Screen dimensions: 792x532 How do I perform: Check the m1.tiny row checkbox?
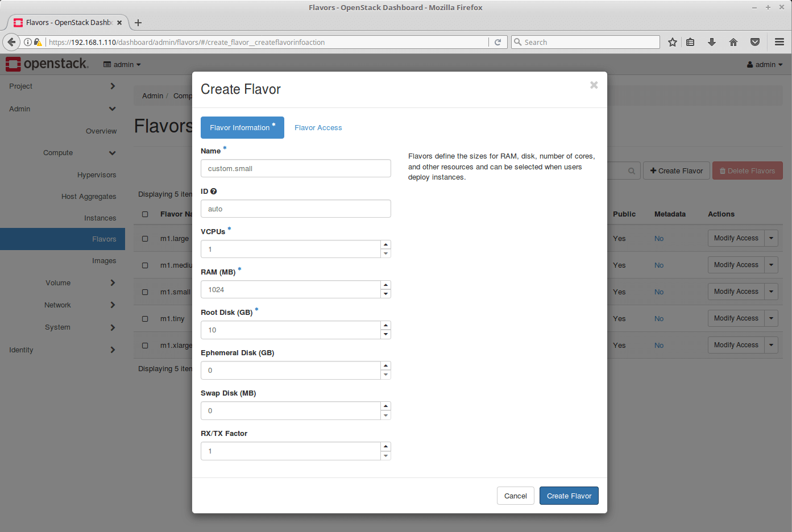click(x=145, y=319)
